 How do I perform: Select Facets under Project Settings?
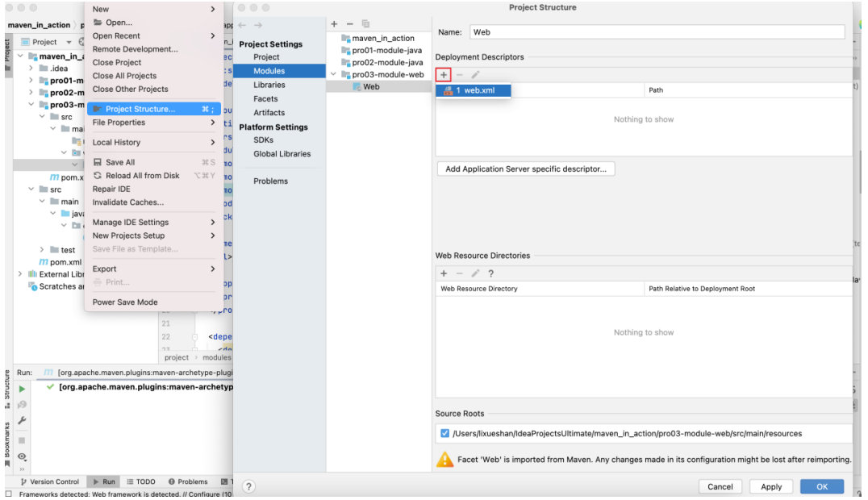265,98
